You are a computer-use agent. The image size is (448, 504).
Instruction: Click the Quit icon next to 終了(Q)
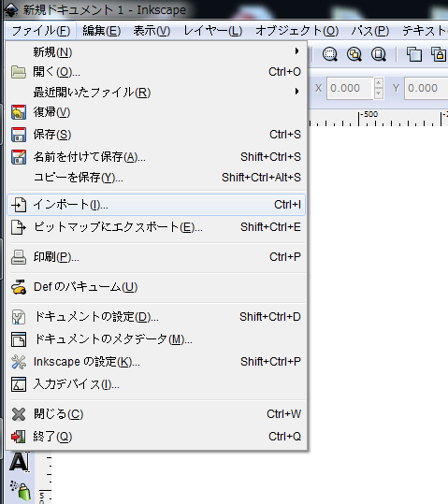(19, 437)
